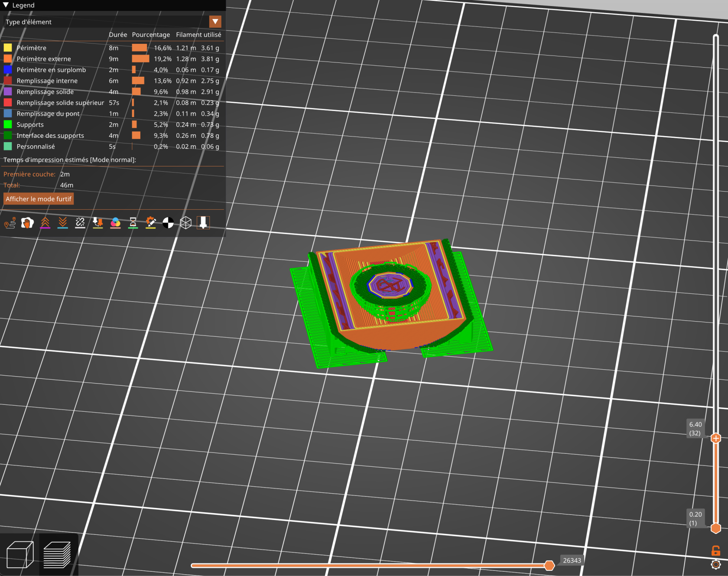Click the Durée column header

118,35
